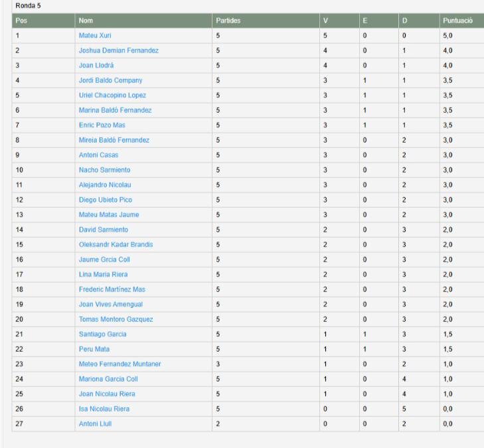Click the Puntuació column header
The image size is (484, 448).
457,21
